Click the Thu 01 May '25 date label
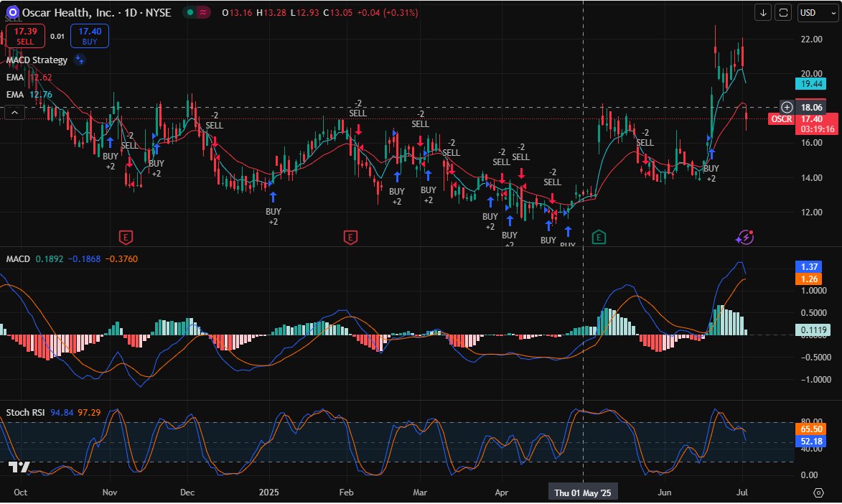 [x=583, y=493]
